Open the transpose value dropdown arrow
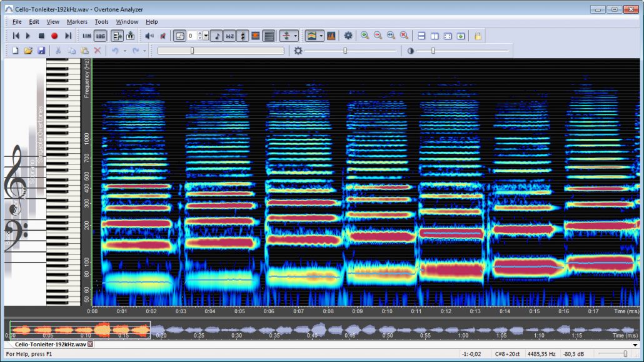 pos(204,36)
